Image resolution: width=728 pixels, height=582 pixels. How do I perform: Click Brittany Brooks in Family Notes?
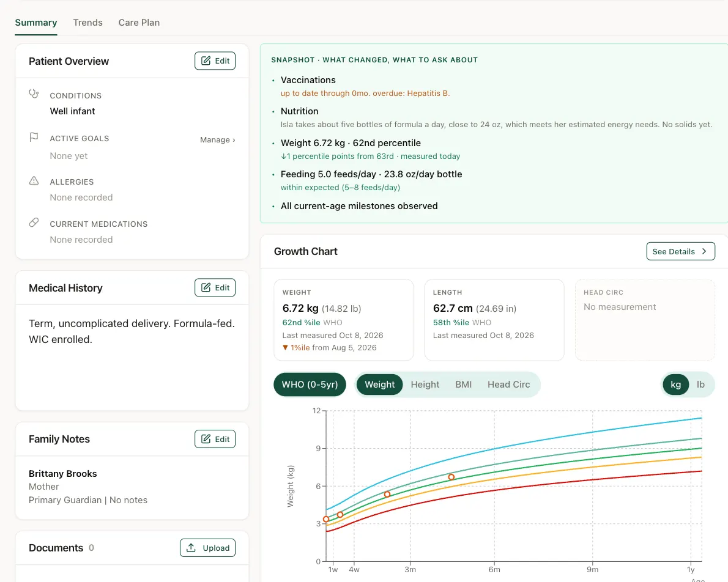(x=62, y=473)
